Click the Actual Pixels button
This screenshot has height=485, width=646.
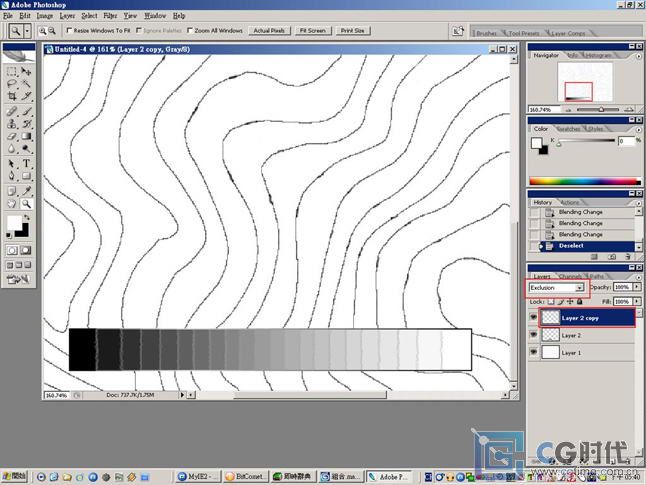(x=269, y=30)
